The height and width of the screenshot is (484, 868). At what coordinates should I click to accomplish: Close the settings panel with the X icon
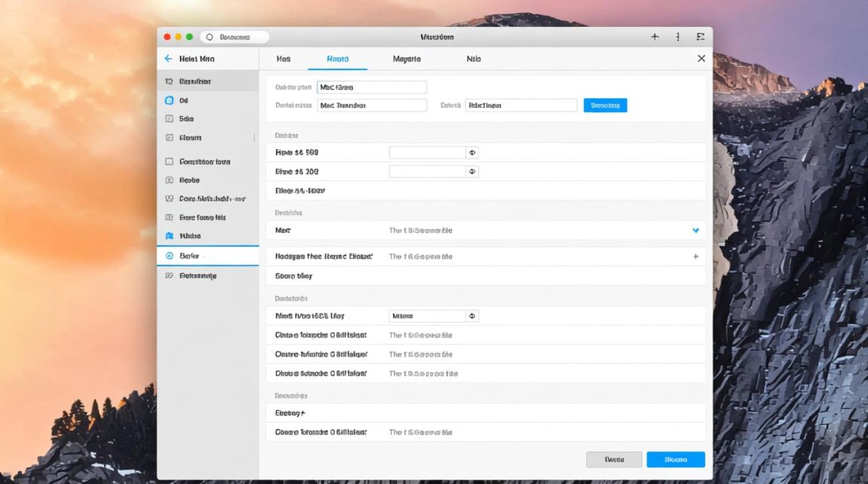[701, 59]
